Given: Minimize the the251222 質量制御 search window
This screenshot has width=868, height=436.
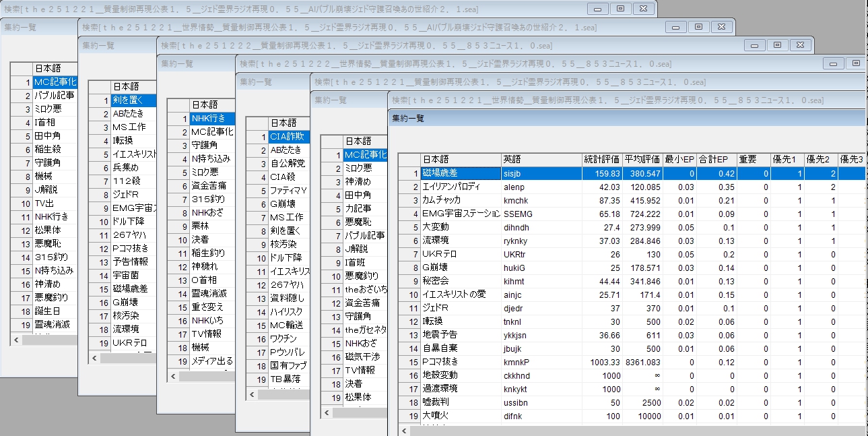Looking at the screenshot, I should (x=754, y=44).
